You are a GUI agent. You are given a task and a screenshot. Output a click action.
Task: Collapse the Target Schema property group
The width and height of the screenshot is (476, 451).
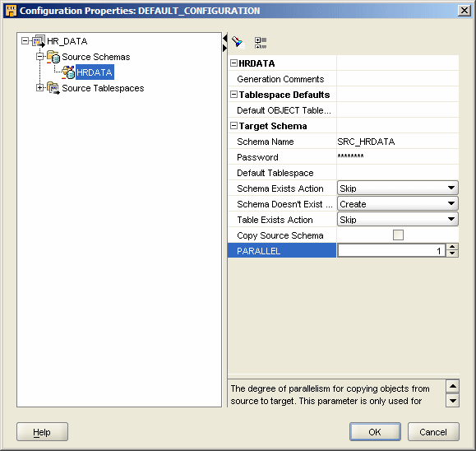point(233,126)
